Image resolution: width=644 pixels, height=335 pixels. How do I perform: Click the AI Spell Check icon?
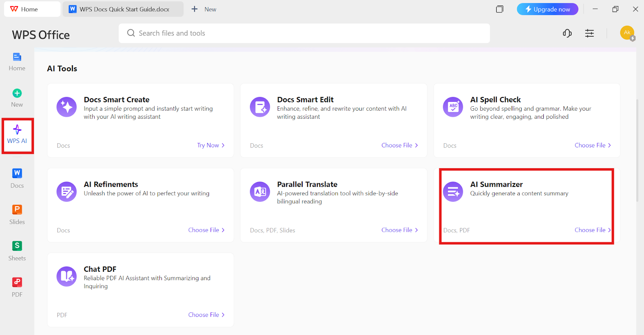(x=453, y=107)
